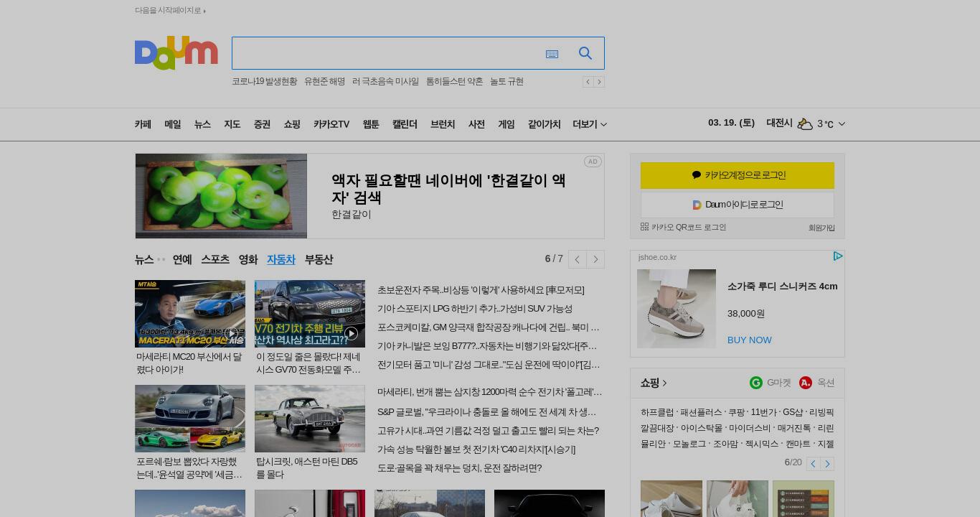980x517 pixels.
Task: Open the green apples ad image
Action: point(221,196)
